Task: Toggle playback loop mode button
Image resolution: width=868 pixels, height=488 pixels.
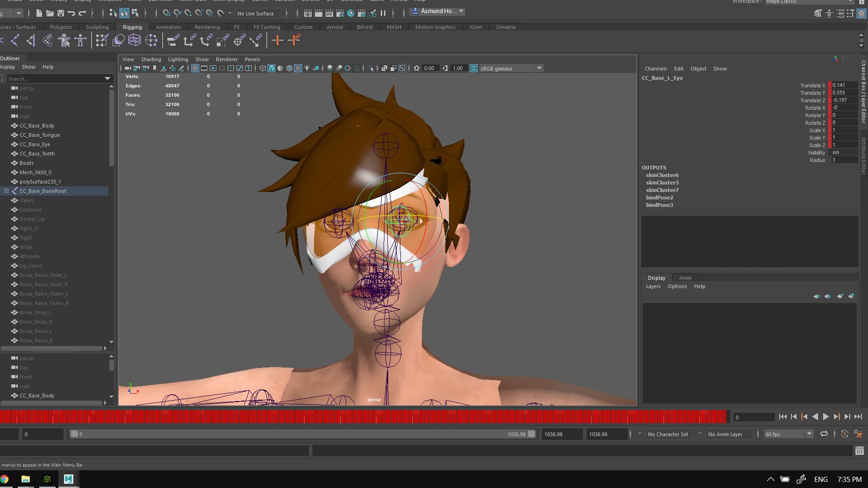Action: tap(824, 434)
